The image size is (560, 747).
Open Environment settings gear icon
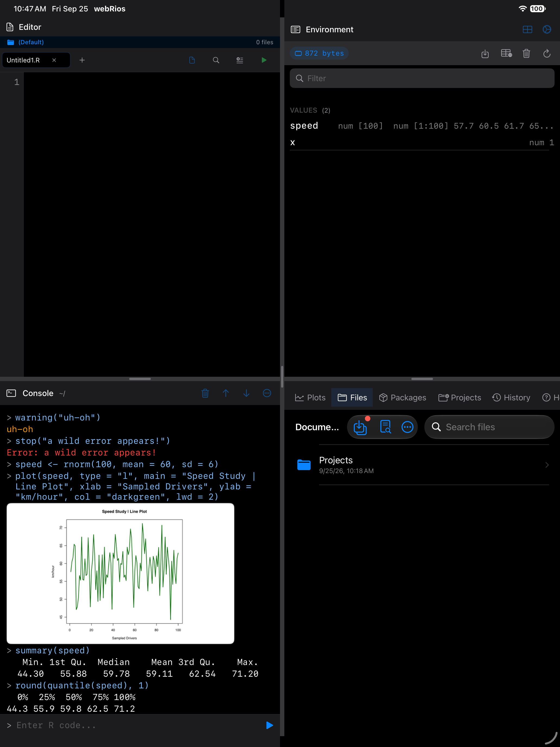pos(547,29)
